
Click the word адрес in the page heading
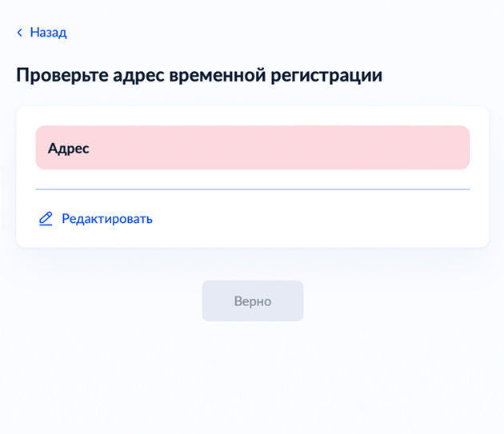click(139, 77)
